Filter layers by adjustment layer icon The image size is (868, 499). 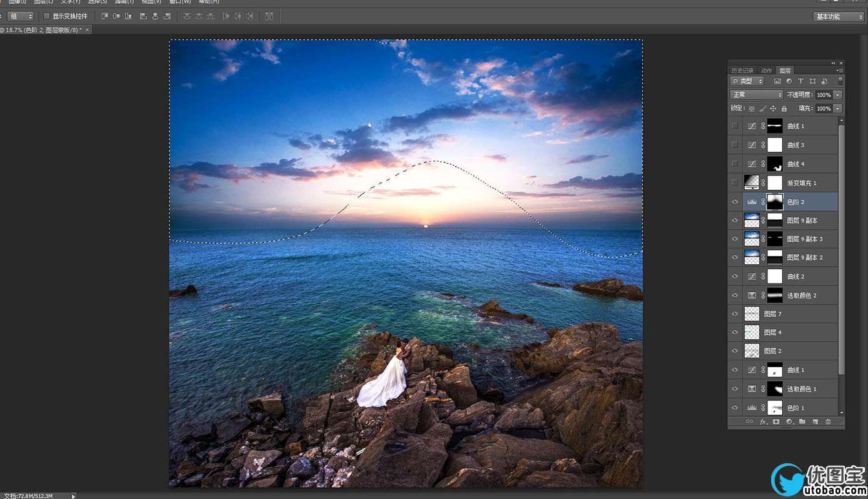coord(789,81)
